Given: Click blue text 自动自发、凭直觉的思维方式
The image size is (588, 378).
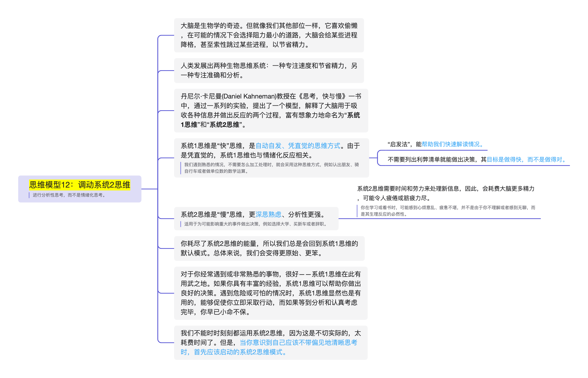Looking at the screenshot, I should pos(298,146).
